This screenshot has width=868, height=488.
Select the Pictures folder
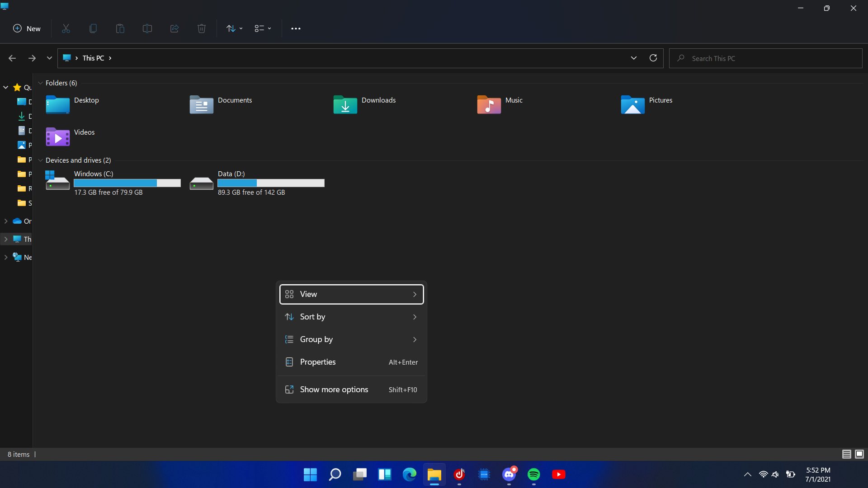[x=646, y=104]
